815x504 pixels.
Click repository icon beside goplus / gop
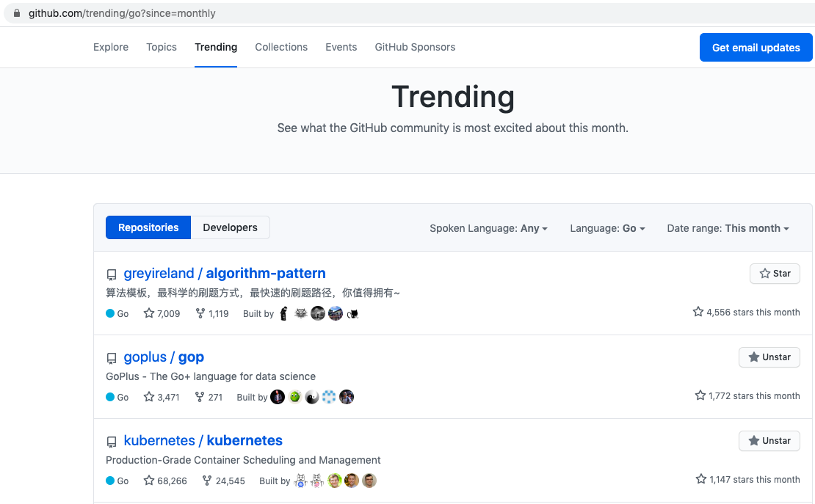point(111,359)
